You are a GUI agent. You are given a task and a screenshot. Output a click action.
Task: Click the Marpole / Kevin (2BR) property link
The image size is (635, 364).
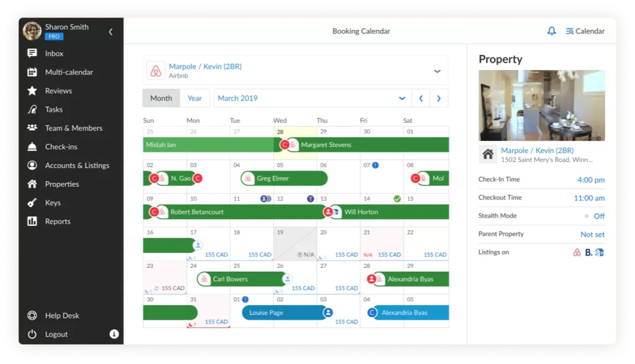pos(537,151)
